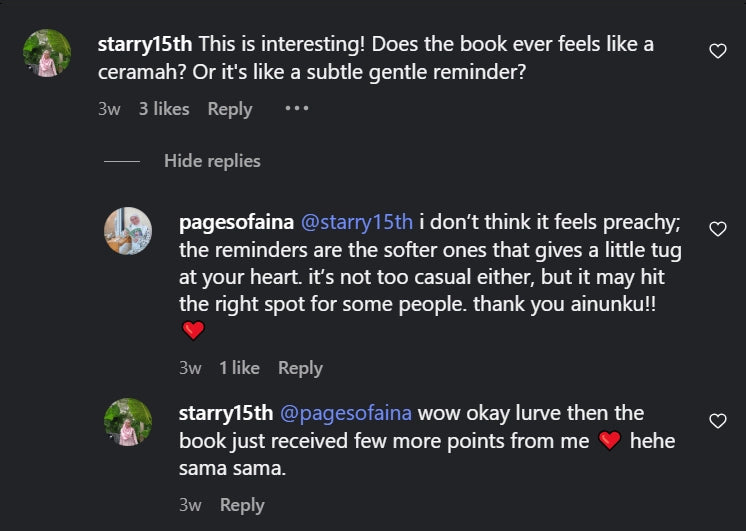Collapse thread with Hide replies

pos(212,161)
